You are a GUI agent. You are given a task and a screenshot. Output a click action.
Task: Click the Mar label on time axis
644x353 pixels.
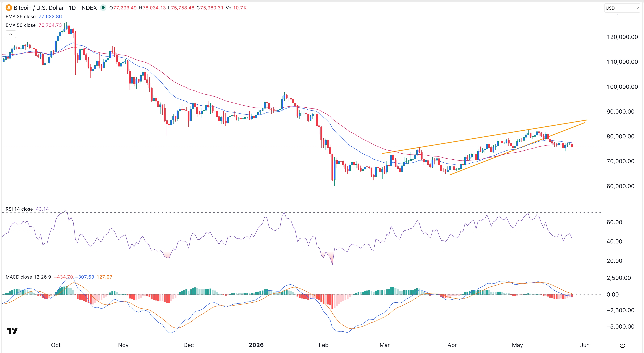coord(385,345)
